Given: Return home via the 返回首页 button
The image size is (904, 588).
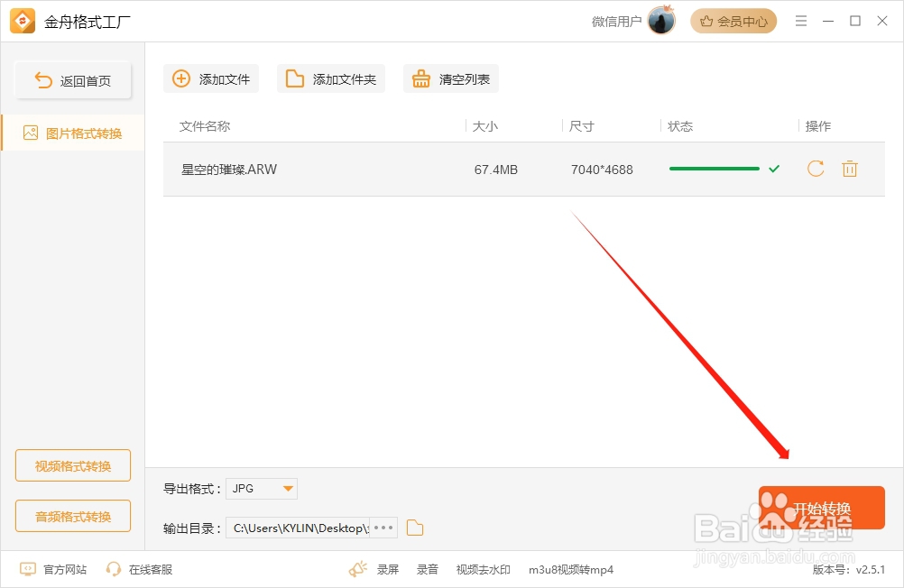Looking at the screenshot, I should (72, 79).
